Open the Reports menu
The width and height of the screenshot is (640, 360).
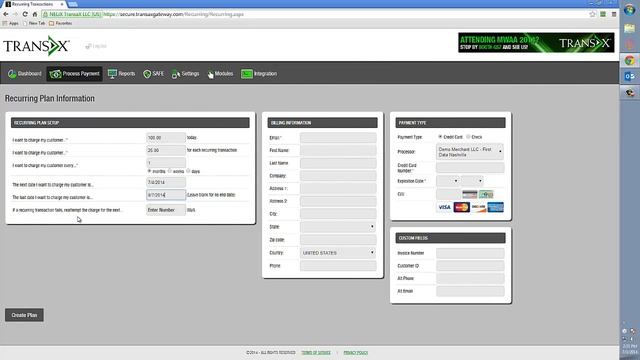(x=121, y=74)
